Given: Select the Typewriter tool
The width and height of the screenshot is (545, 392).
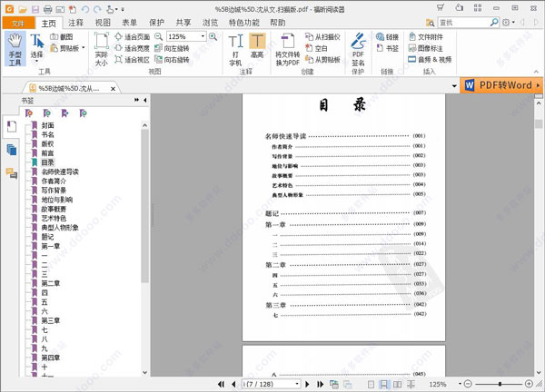Looking at the screenshot, I should coord(235,49).
